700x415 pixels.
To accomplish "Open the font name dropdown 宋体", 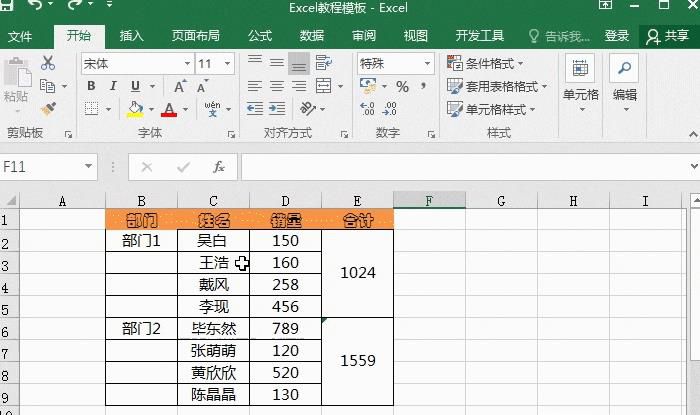I will [187, 64].
